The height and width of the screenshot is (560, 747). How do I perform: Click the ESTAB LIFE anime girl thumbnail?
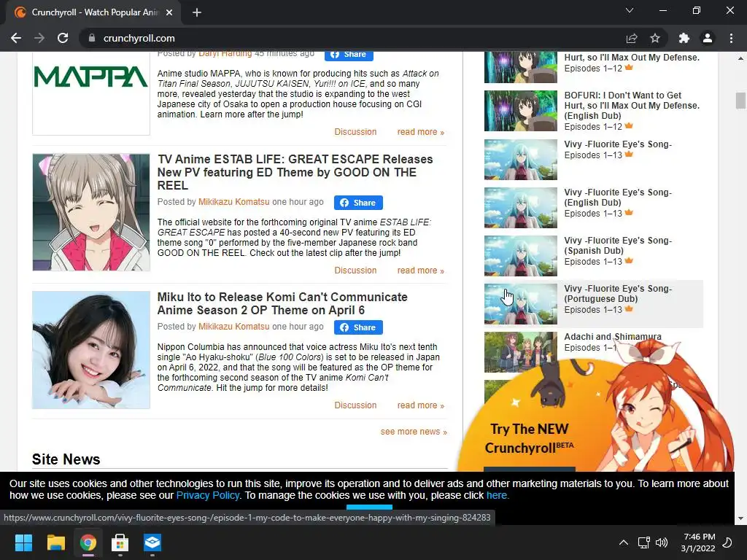pyautogui.click(x=91, y=212)
